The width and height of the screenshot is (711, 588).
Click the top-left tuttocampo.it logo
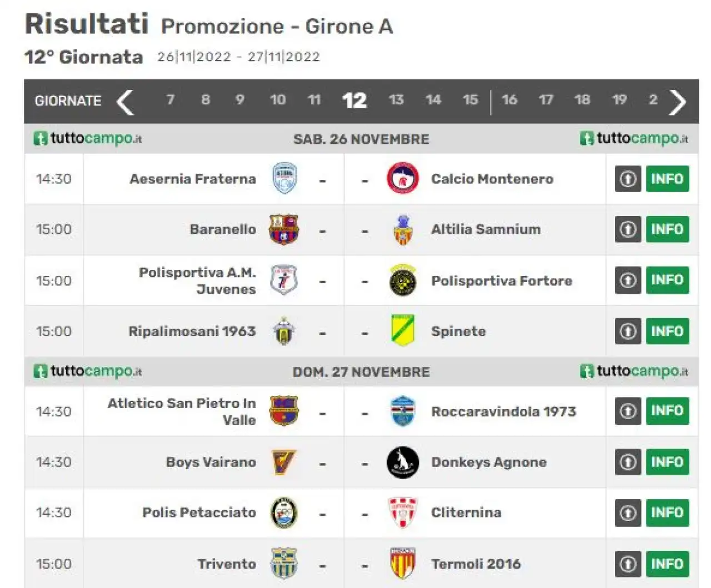click(x=88, y=138)
